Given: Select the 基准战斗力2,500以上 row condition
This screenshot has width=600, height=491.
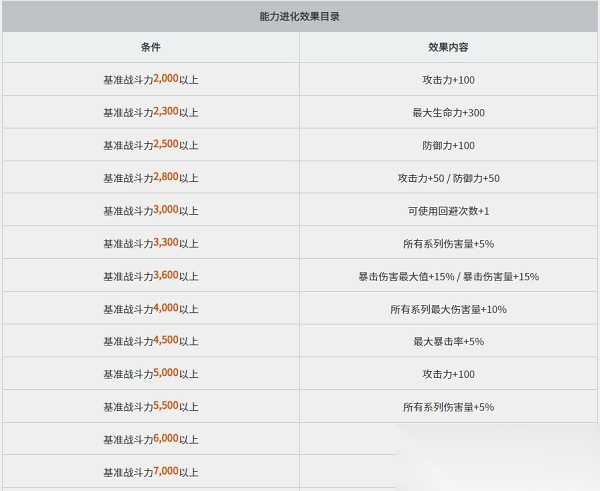Looking at the screenshot, I should [150, 145].
